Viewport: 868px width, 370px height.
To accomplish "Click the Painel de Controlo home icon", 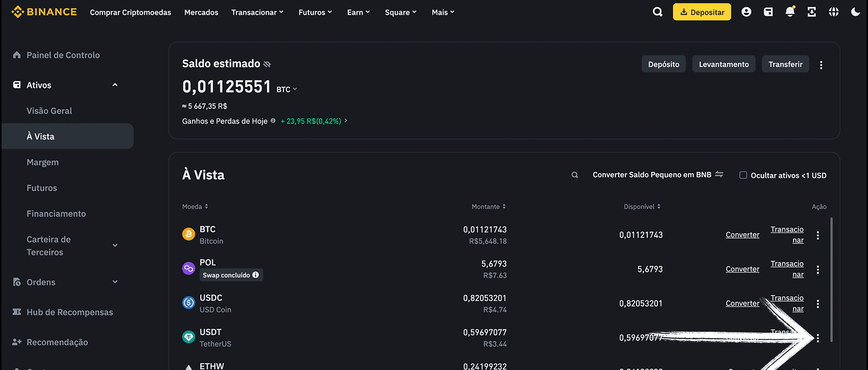I will coord(17,55).
